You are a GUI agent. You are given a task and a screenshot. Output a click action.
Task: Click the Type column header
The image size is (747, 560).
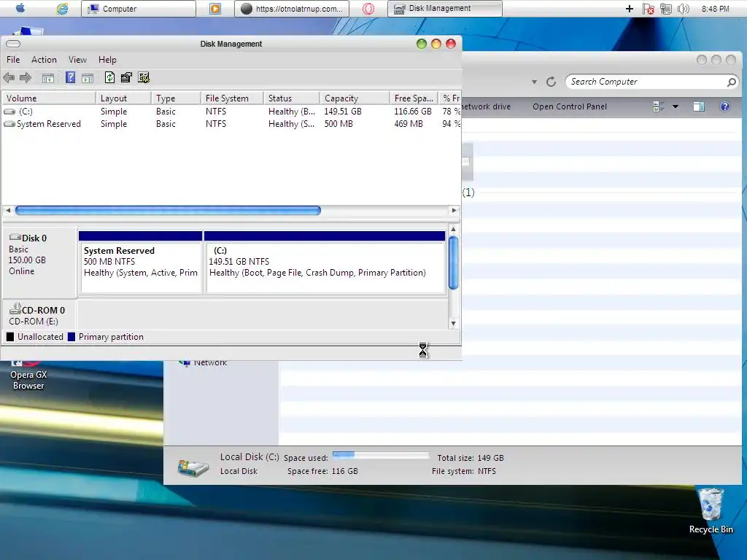click(176, 98)
